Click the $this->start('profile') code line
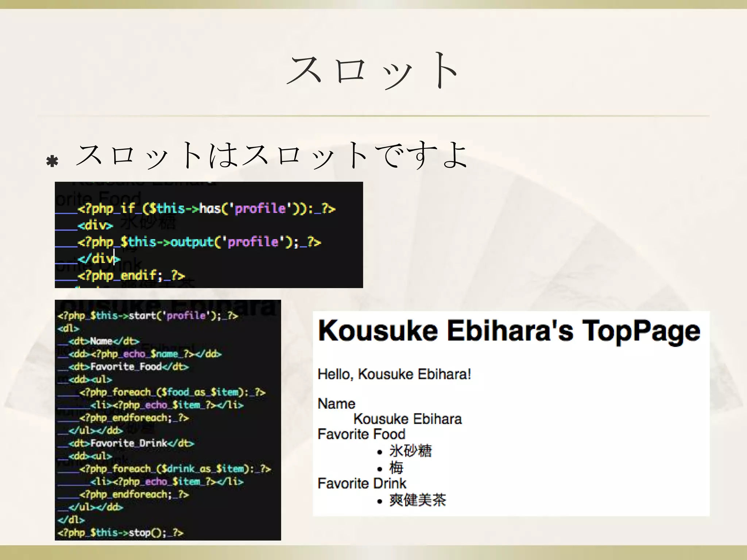 148,315
